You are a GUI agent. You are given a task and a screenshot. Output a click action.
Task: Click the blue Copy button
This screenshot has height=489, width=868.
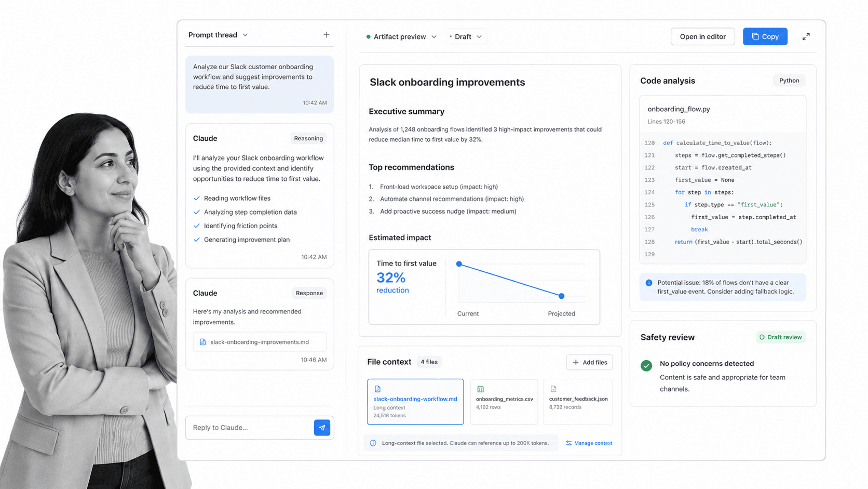765,36
